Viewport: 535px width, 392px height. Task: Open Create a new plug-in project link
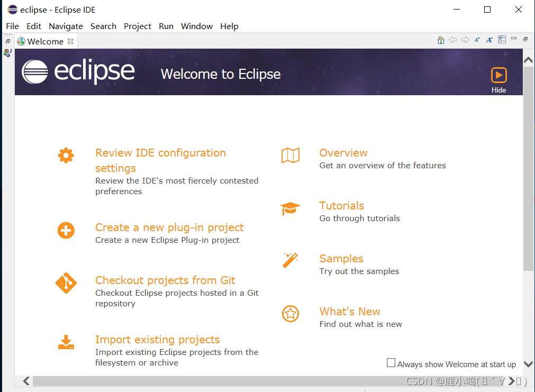[169, 227]
